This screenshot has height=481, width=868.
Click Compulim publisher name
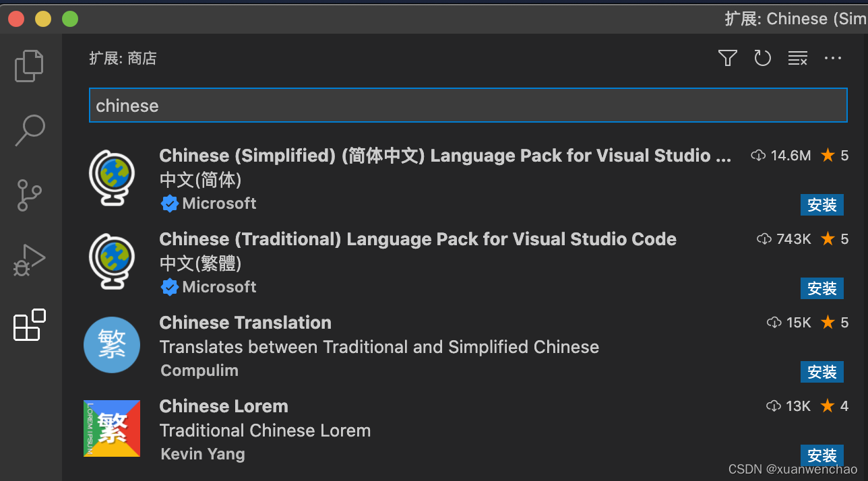pyautogui.click(x=199, y=371)
